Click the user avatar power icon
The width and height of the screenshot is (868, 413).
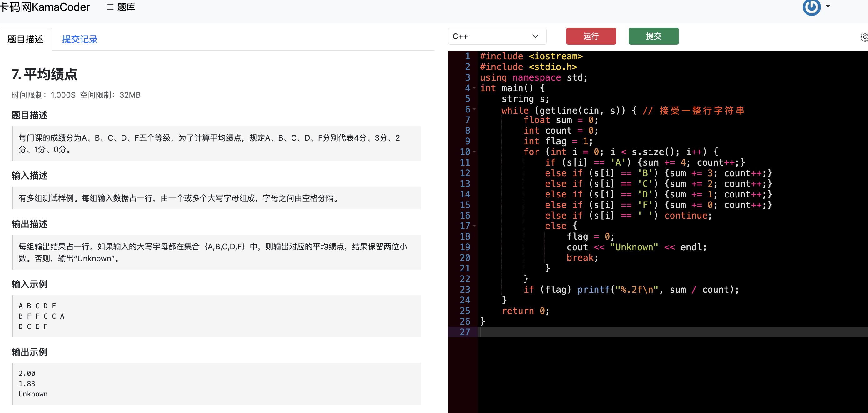[811, 7]
